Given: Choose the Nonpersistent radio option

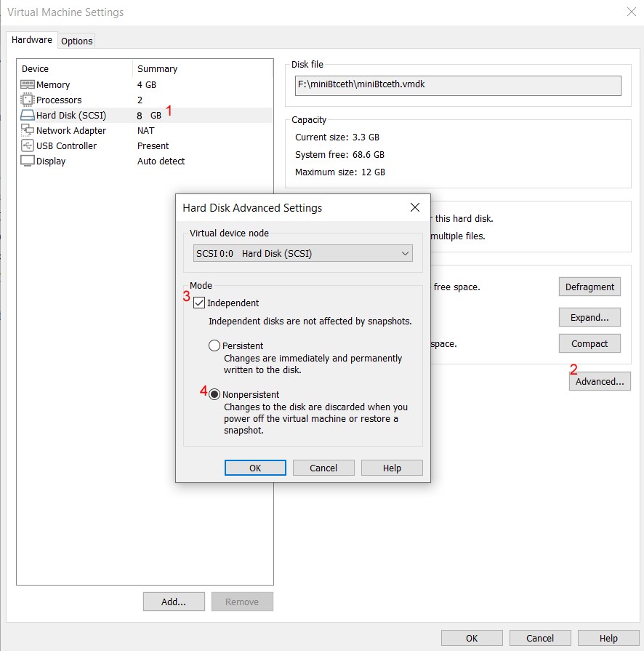Looking at the screenshot, I should coord(214,395).
